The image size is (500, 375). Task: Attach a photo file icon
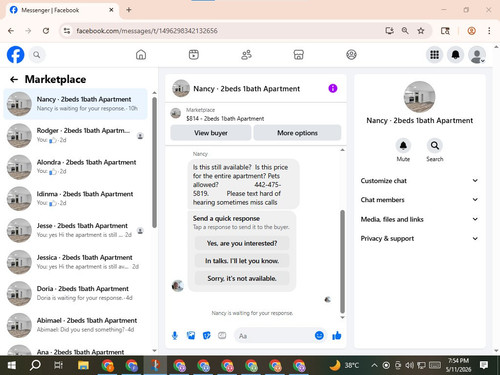point(191,336)
